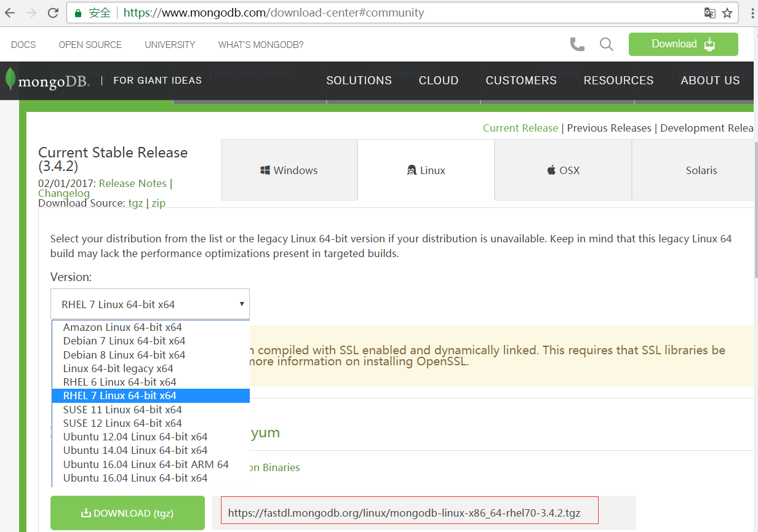This screenshot has height=532, width=758.
Task: Switch to the Windows platform tab
Action: click(x=289, y=170)
